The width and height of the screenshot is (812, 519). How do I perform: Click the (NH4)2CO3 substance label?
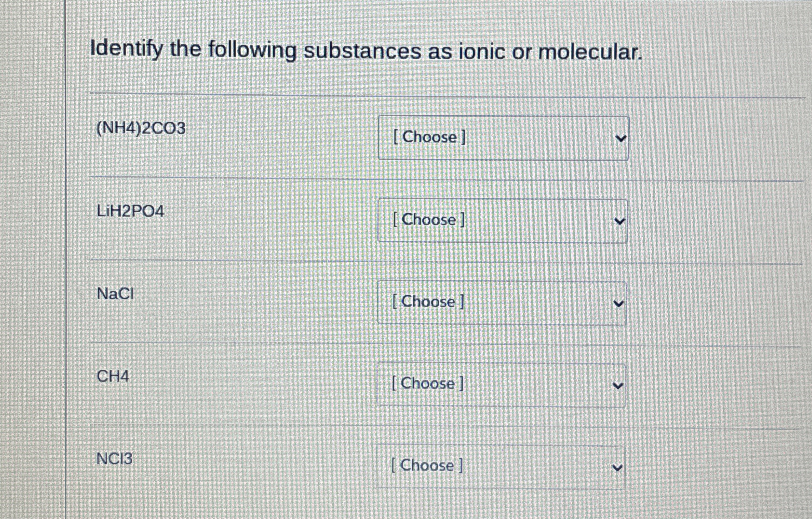(140, 128)
